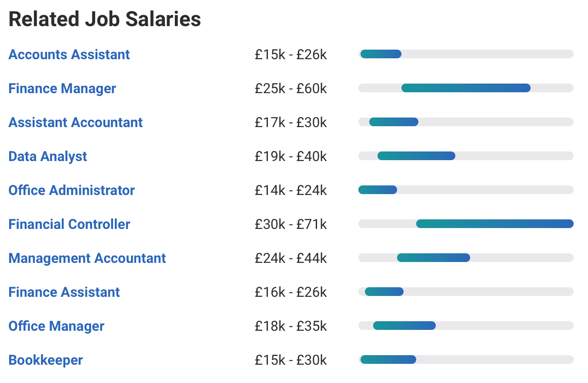This screenshot has height=383, width=588.
Task: Open the Office Administrator salary details
Action: (71, 190)
